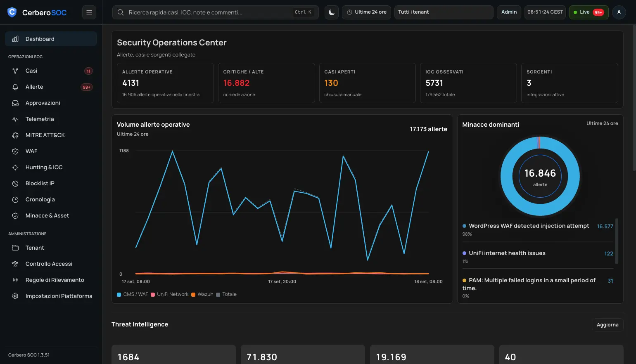
Task: Click the 17.173 allerte total label
Action: (x=429, y=129)
